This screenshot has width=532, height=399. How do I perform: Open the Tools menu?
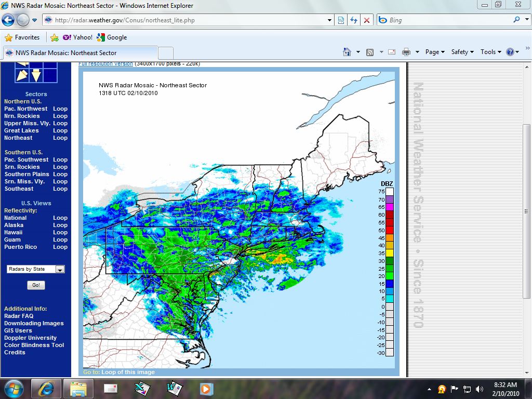pos(490,52)
